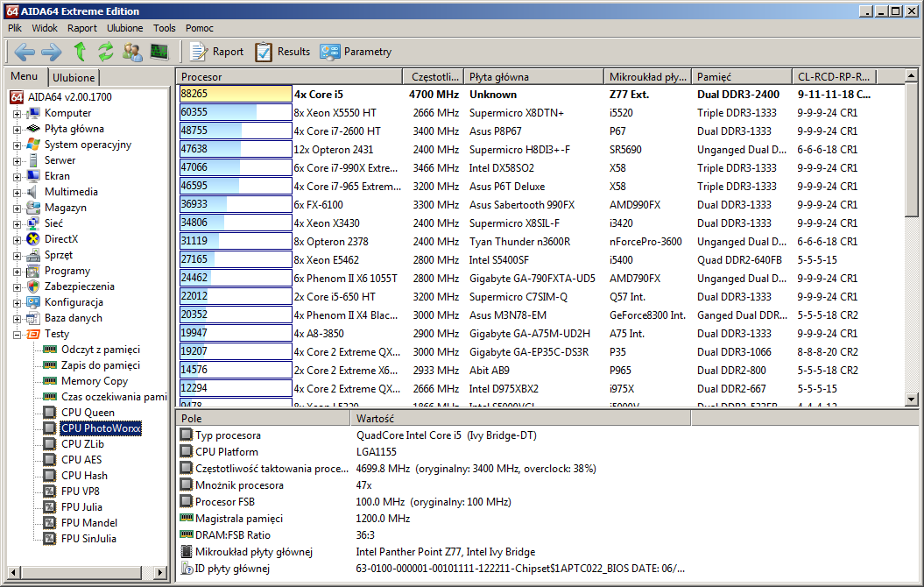Click the Users icon in toolbar

(x=132, y=52)
